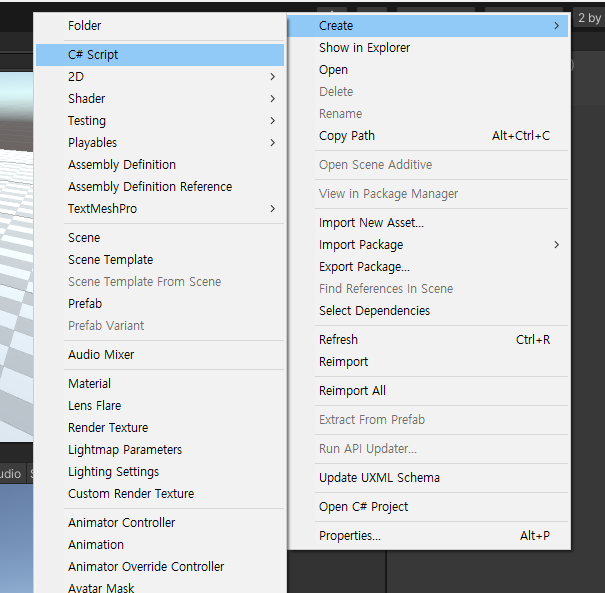The height and width of the screenshot is (593, 605).
Task: Select the Avatar Mask entry
Action: tap(160, 586)
